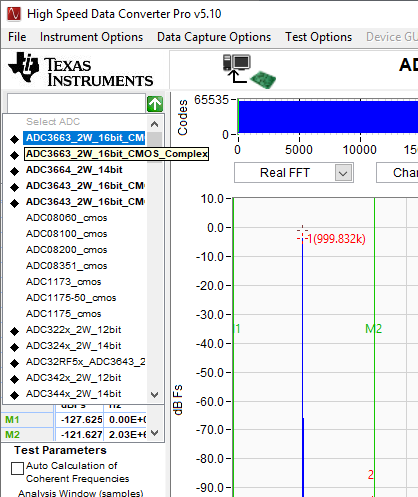Select ADC32RF5x_ADC3643_2 from the list

click(x=86, y=362)
